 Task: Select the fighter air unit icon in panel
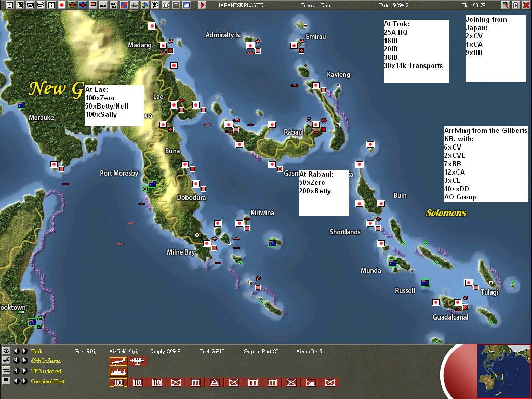pos(118,362)
